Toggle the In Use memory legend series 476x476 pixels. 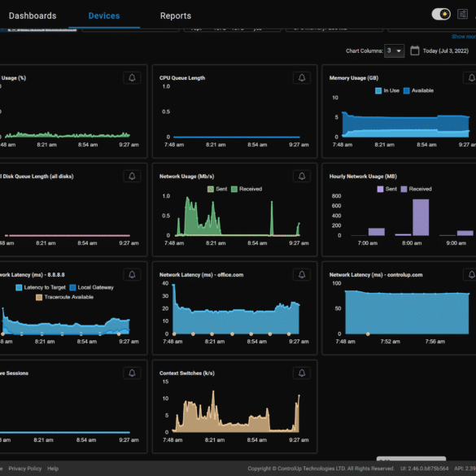pyautogui.click(x=387, y=90)
